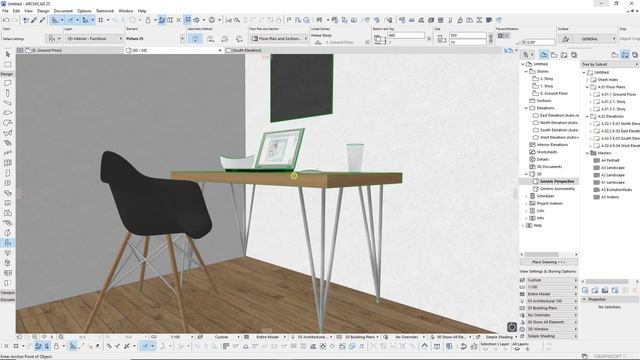
Task: Open the Teamwork menu
Action: [105, 11]
